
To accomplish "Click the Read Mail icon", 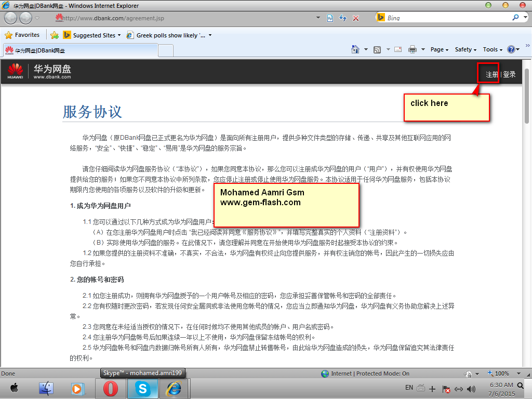I will (x=398, y=49).
